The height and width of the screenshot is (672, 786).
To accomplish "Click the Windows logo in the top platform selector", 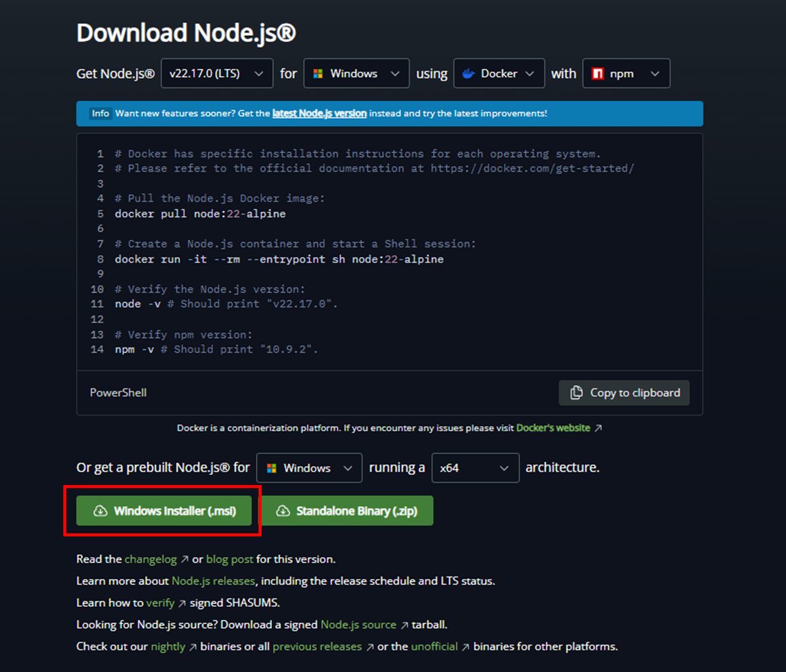I will pyautogui.click(x=318, y=73).
